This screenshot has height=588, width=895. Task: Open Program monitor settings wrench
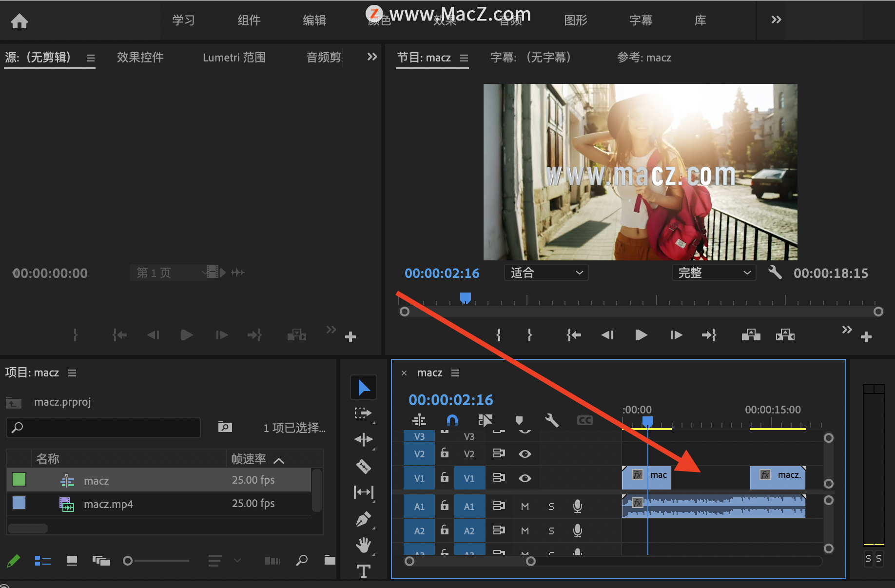coord(775,272)
